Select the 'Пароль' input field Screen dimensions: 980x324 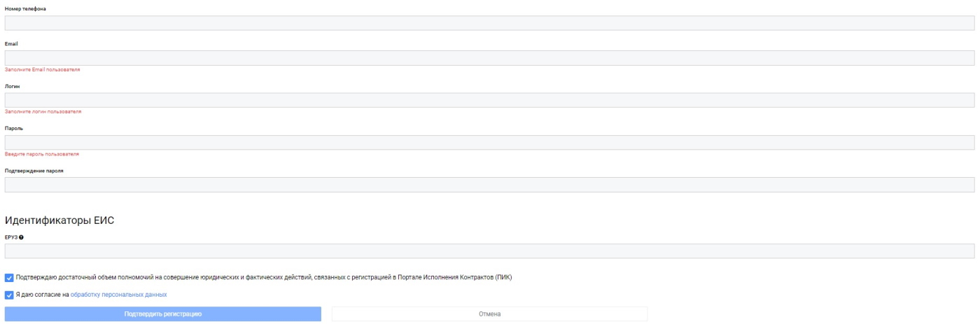[x=490, y=142]
